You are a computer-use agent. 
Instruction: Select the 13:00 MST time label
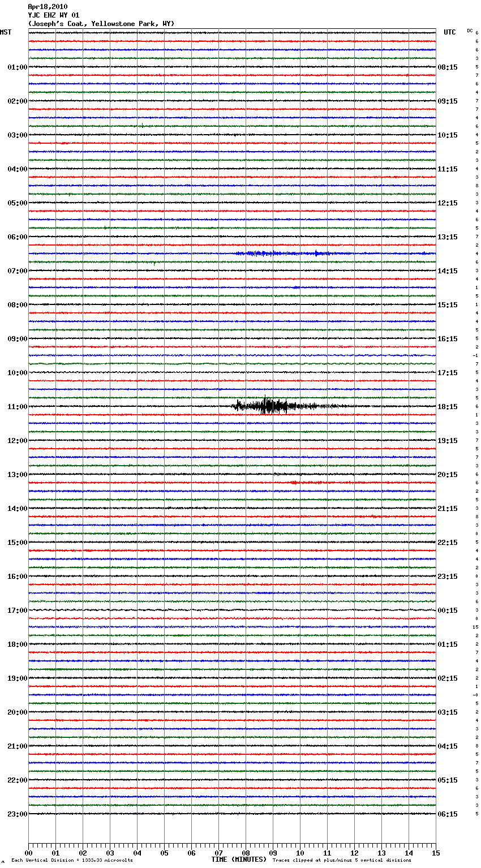(17, 475)
